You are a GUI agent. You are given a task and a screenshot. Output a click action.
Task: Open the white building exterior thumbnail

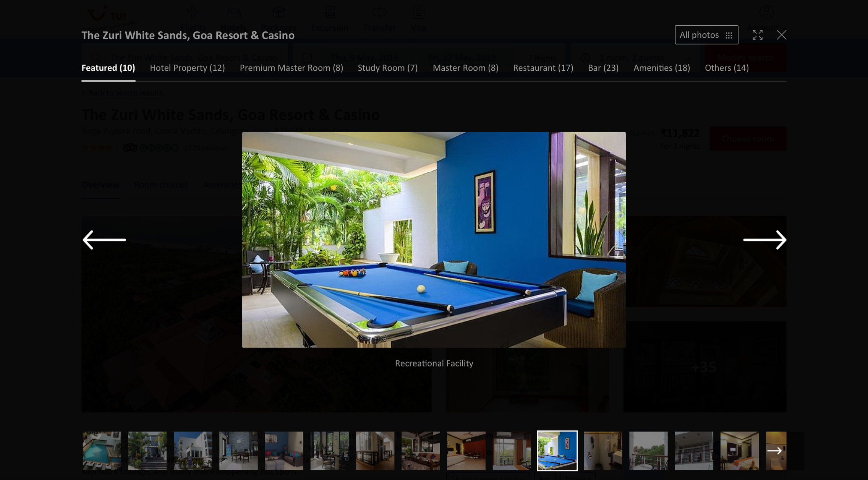[193, 451]
